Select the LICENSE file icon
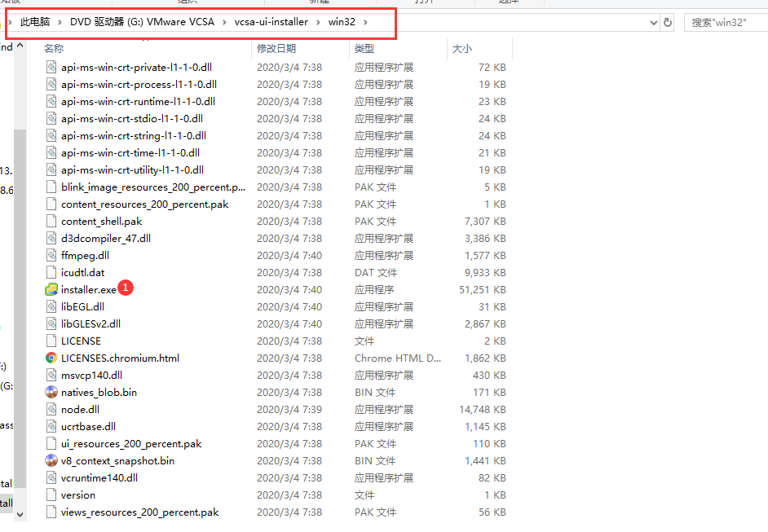The height and width of the screenshot is (532, 768). [x=52, y=341]
